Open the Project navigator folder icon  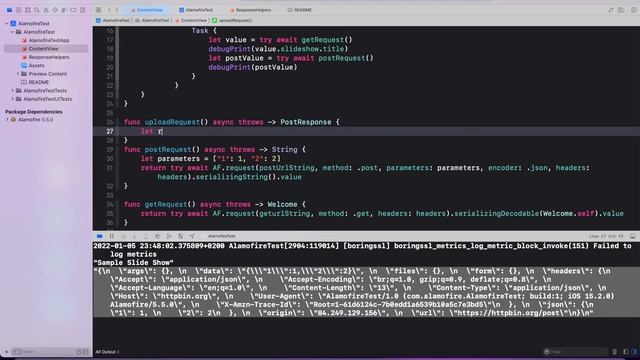coord(9,10)
